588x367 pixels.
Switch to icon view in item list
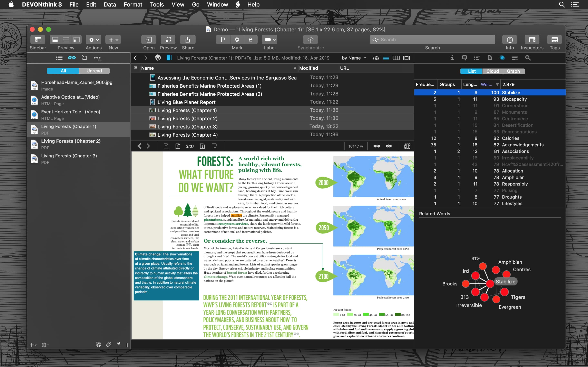(376, 58)
